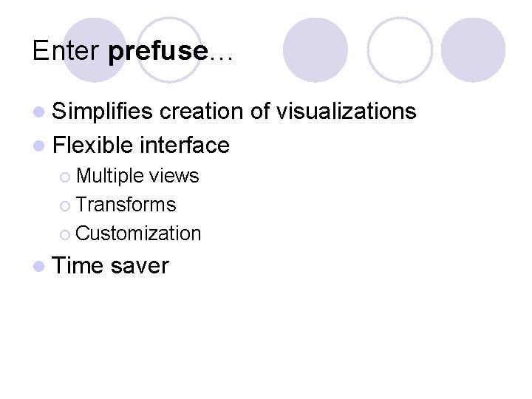
Task: Select the 'Time saver' bullet text
Action: (111, 265)
